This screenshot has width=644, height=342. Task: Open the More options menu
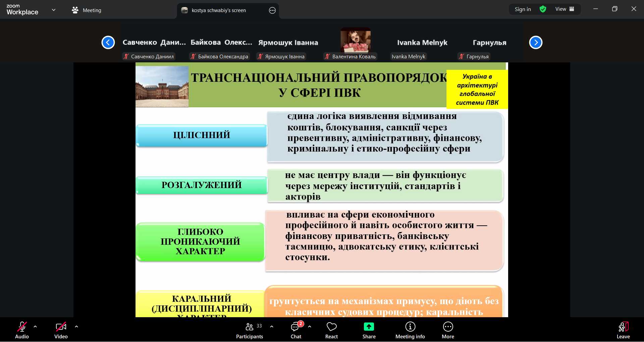448,330
